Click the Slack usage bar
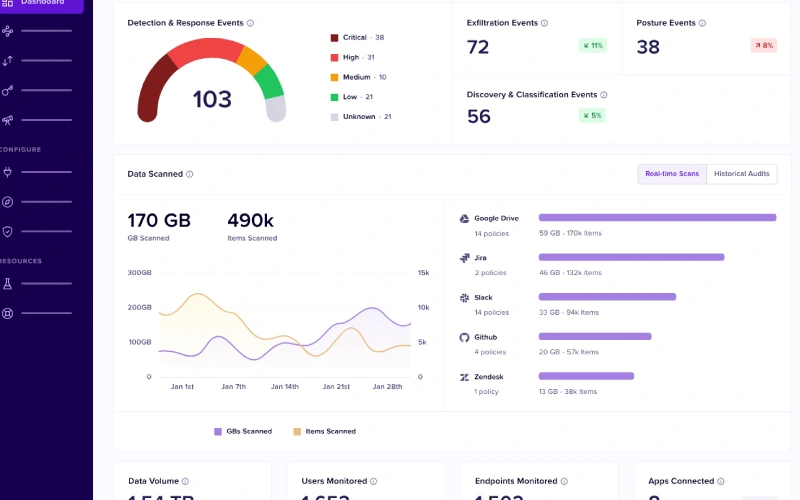 (607, 297)
